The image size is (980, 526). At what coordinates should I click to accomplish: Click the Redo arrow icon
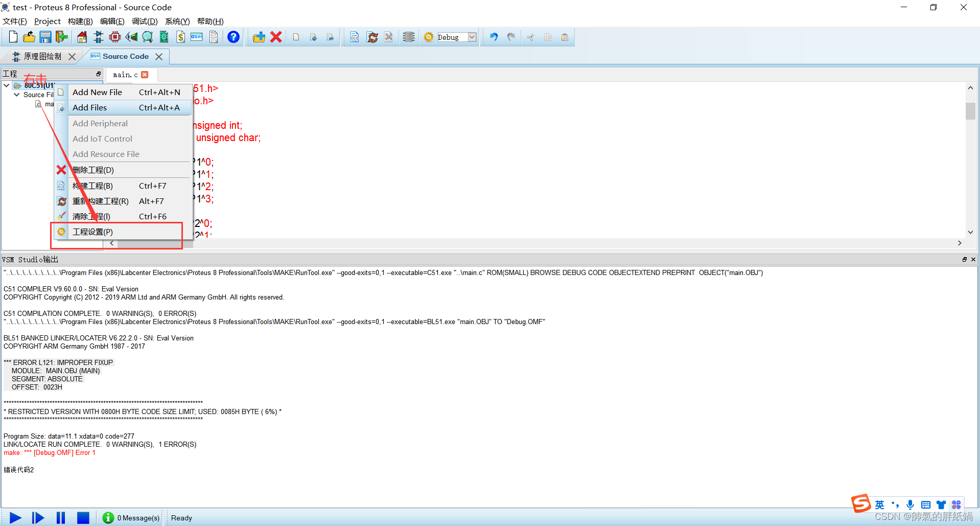point(511,37)
